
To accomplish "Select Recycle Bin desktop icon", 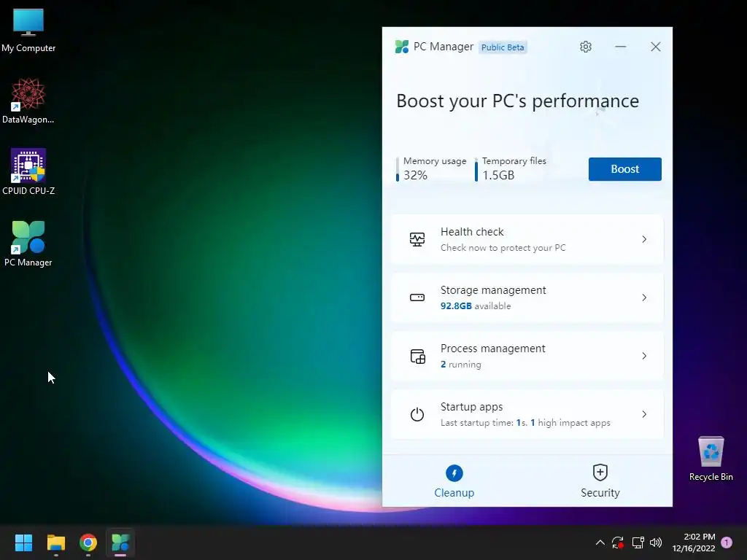I will 711,459.
